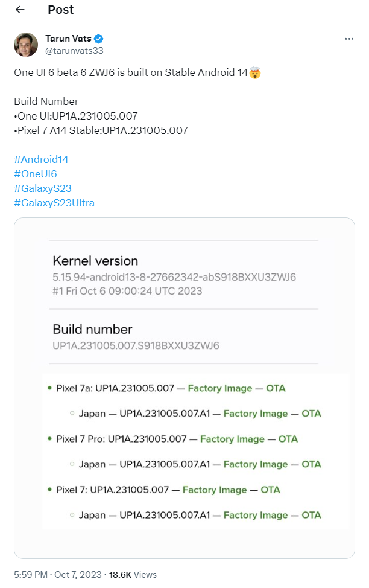Click the Pixel 7a OTA link

276,388
